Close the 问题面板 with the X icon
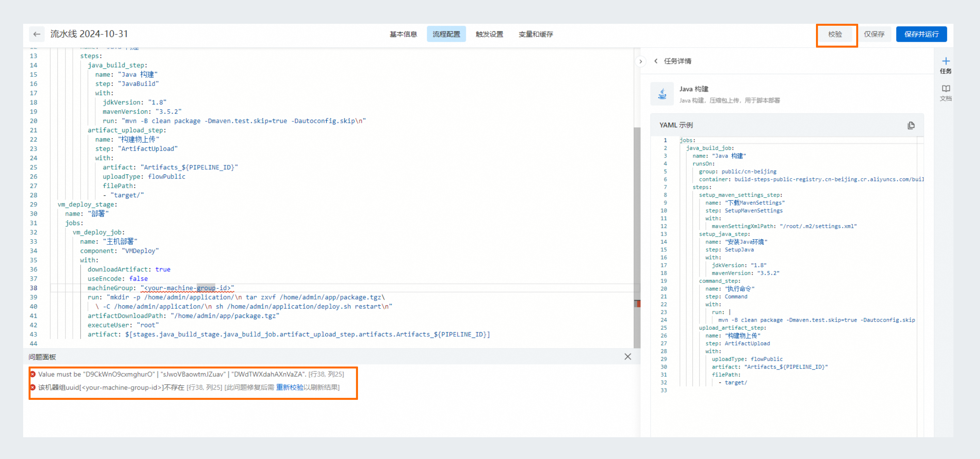Viewport: 980px width, 459px height. click(x=628, y=356)
